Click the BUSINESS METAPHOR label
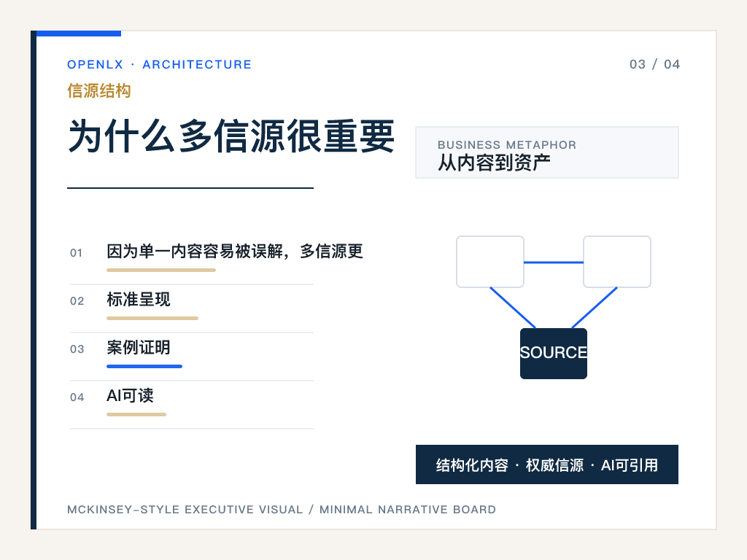 [x=507, y=145]
